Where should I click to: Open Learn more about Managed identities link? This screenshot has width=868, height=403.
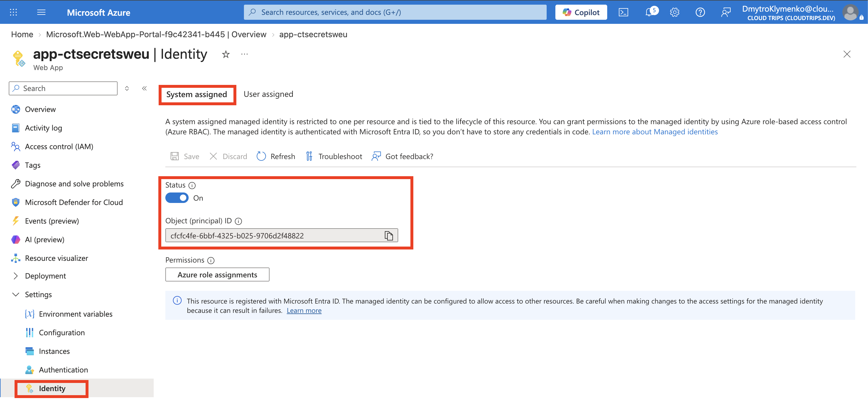655,132
